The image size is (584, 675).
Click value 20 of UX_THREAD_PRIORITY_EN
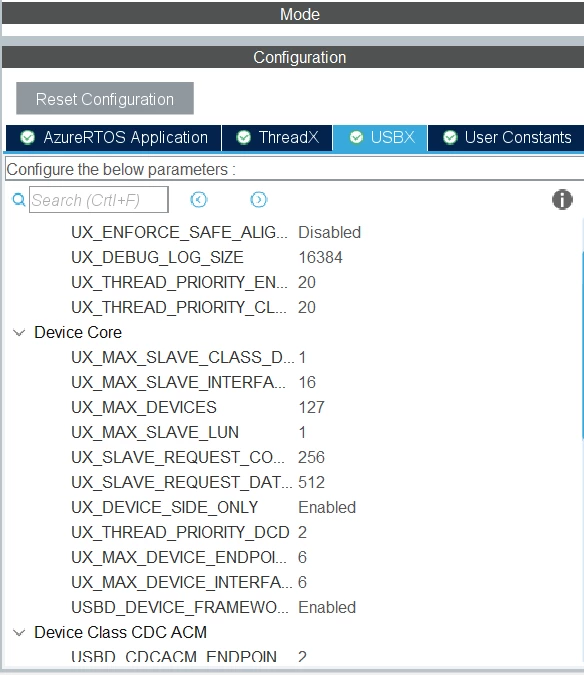tap(307, 282)
